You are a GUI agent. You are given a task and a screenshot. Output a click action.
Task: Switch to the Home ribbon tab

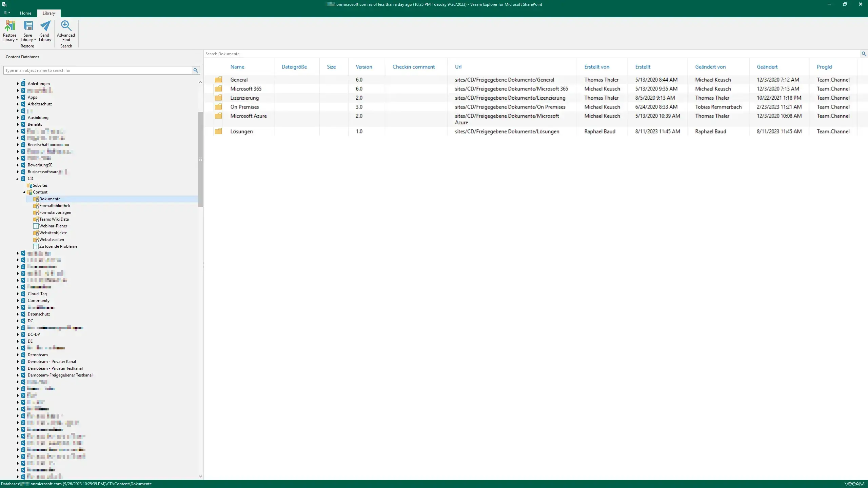click(x=25, y=13)
